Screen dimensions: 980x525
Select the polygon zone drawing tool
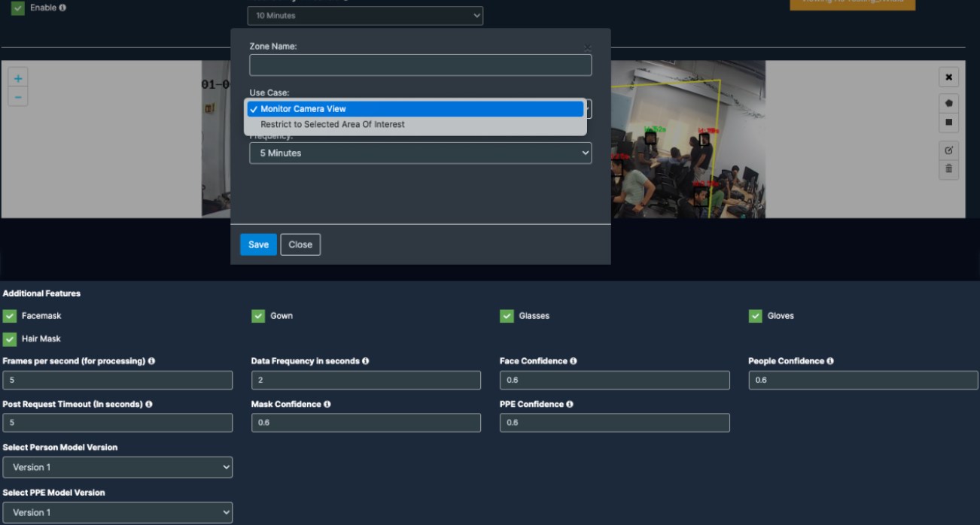point(948,103)
